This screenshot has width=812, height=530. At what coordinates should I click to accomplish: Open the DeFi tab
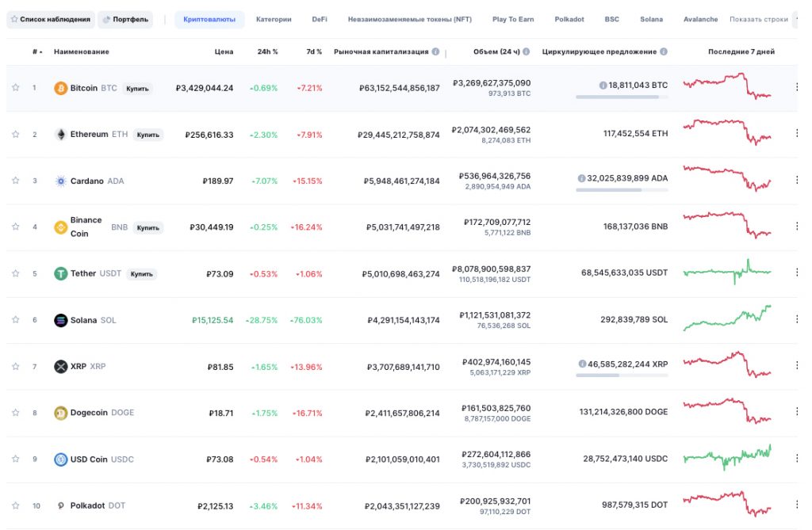320,19
